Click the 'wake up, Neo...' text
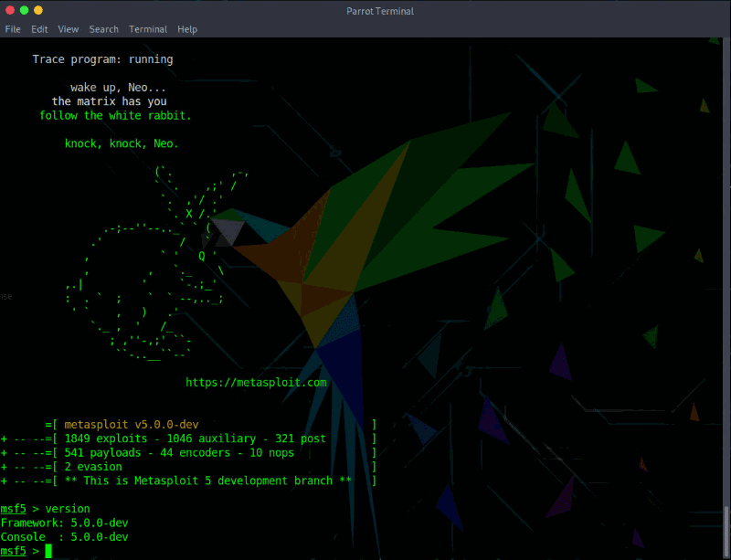This screenshot has height=560, width=731. pyautogui.click(x=119, y=88)
